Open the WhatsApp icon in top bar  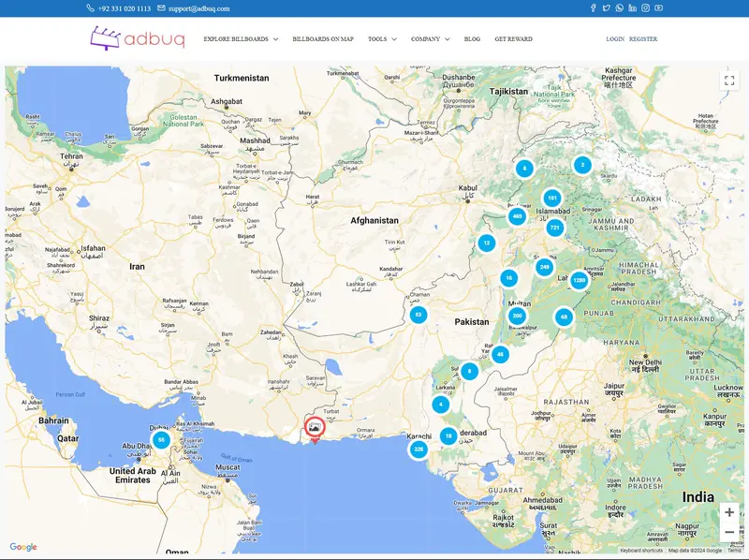(x=620, y=8)
